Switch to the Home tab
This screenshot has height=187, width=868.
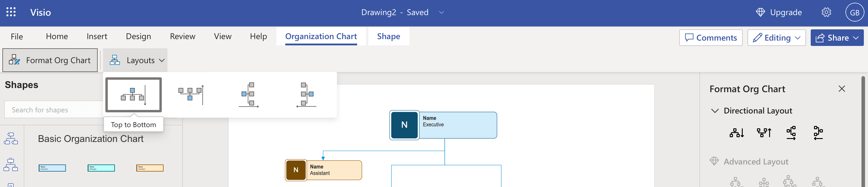[57, 36]
